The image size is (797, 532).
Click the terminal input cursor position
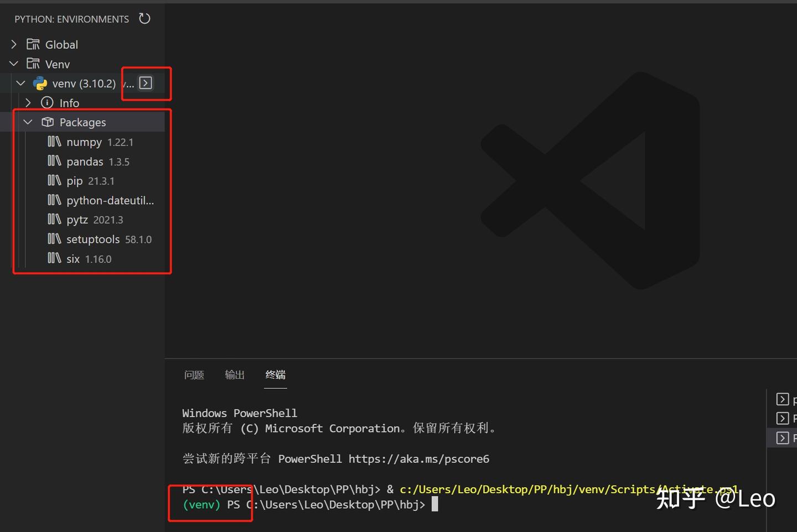(x=434, y=504)
